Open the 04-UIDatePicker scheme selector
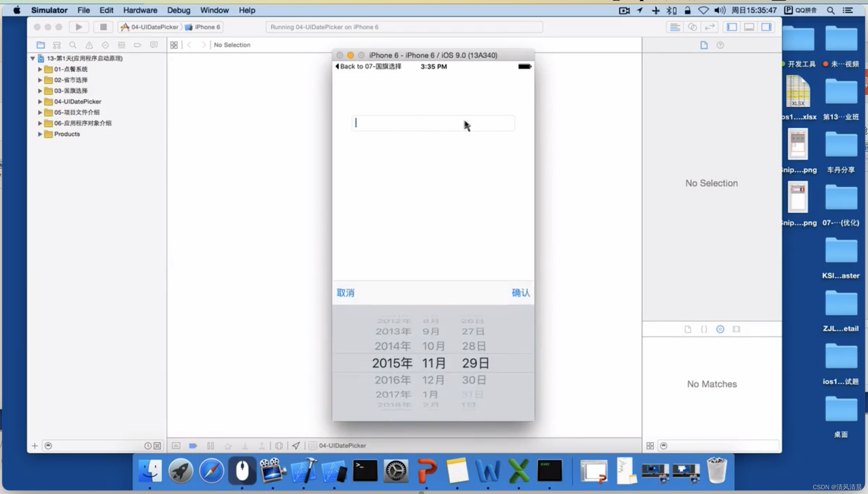The width and height of the screenshot is (868, 494). (x=150, y=27)
